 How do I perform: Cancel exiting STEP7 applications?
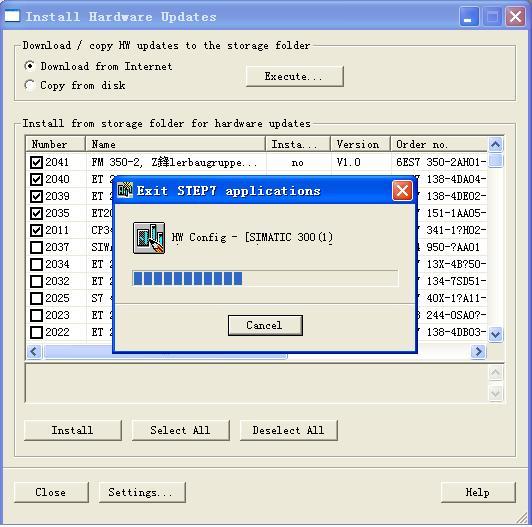265,325
